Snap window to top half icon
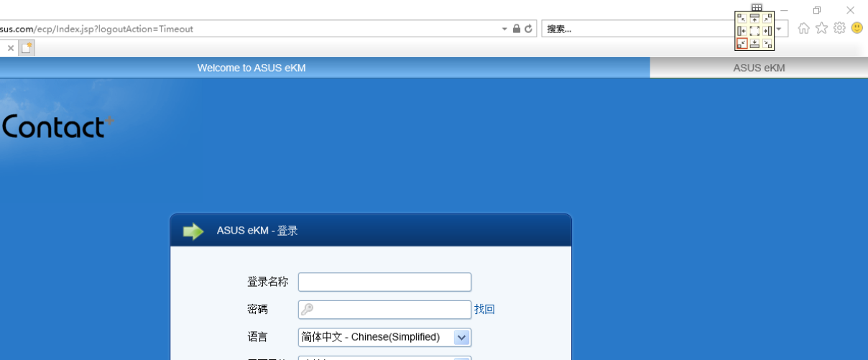 click(754, 18)
